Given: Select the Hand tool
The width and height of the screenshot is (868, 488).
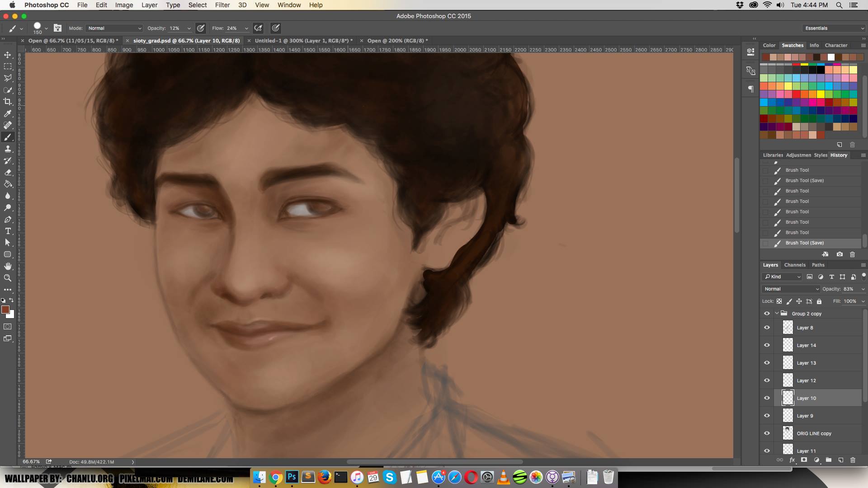Looking at the screenshot, I should pyautogui.click(x=8, y=266).
